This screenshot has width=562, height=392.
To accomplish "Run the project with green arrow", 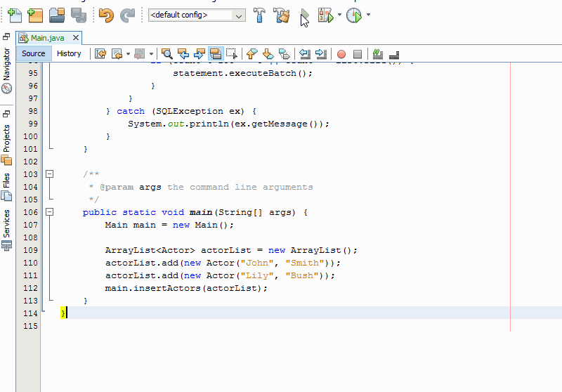I will point(305,15).
